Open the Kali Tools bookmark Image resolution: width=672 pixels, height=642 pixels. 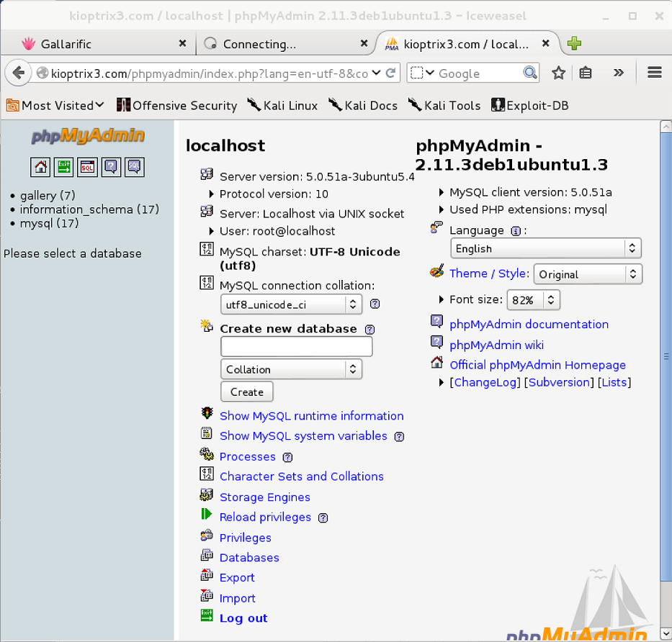point(444,105)
